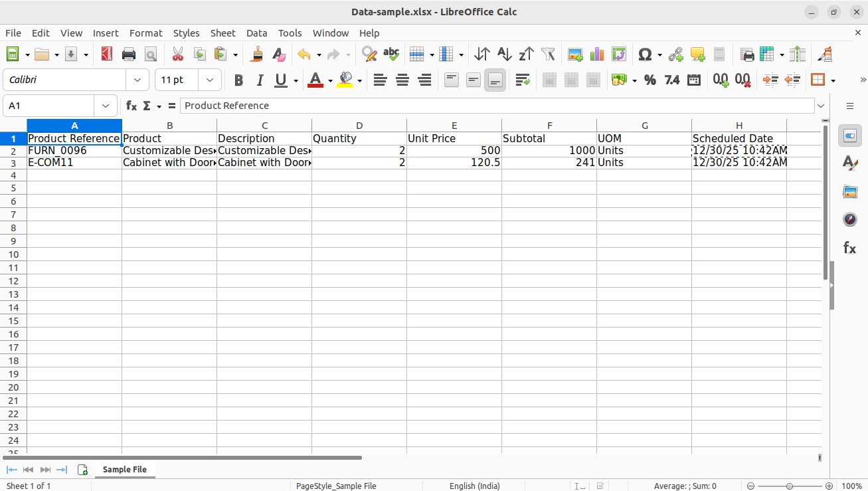Select column header D
868x491 pixels.
click(359, 126)
